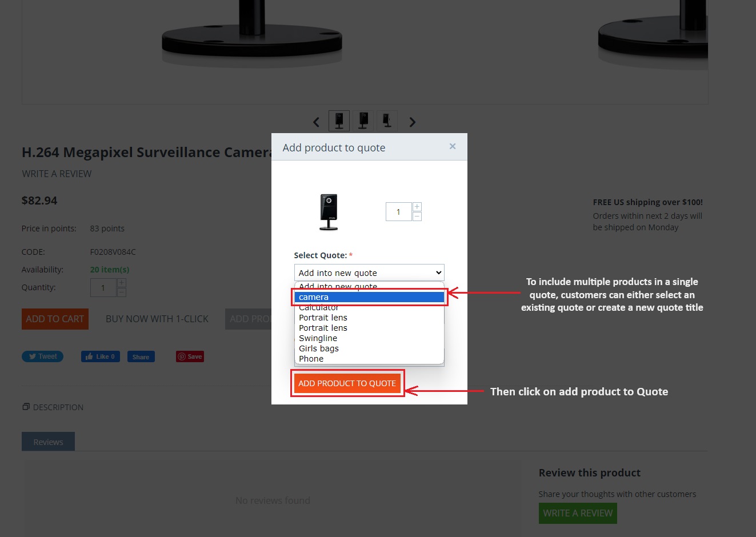Viewport: 756px width, 537px height.
Task: Choose 'Calculator' from quote list
Action: click(x=369, y=307)
